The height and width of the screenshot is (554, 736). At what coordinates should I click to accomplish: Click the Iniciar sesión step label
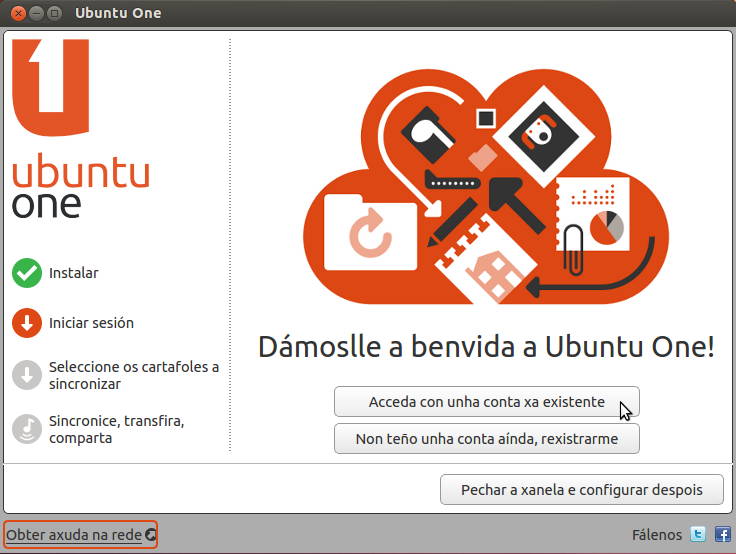[x=92, y=323]
